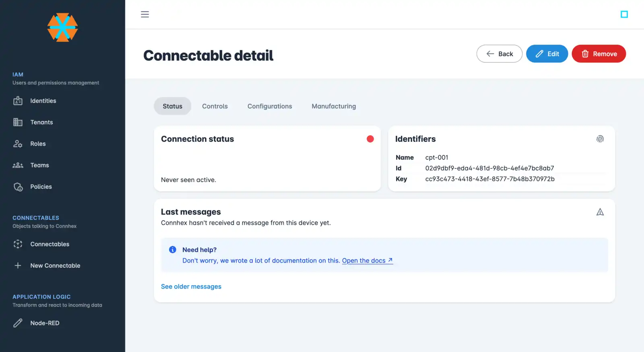Viewport: 644px width, 352px height.
Task: Switch to the Controls tab
Action: click(215, 106)
